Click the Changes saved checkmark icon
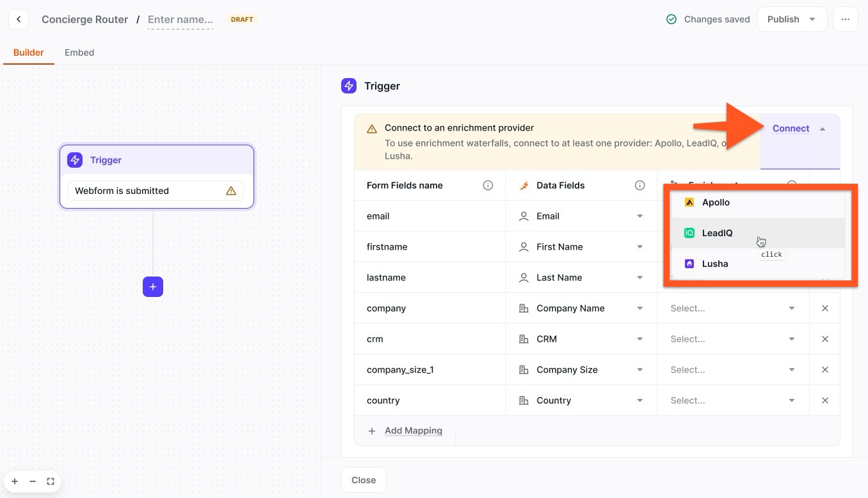 671,19
